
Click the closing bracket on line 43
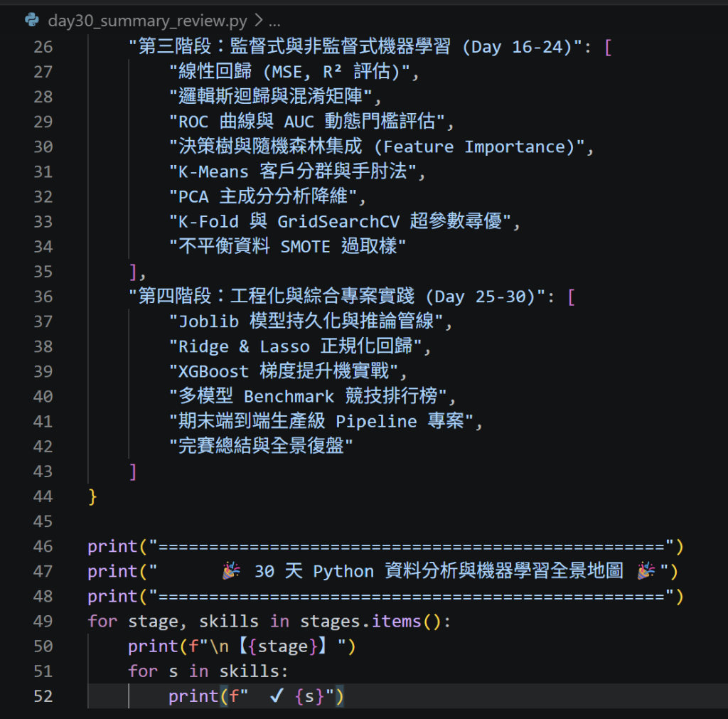(133, 472)
